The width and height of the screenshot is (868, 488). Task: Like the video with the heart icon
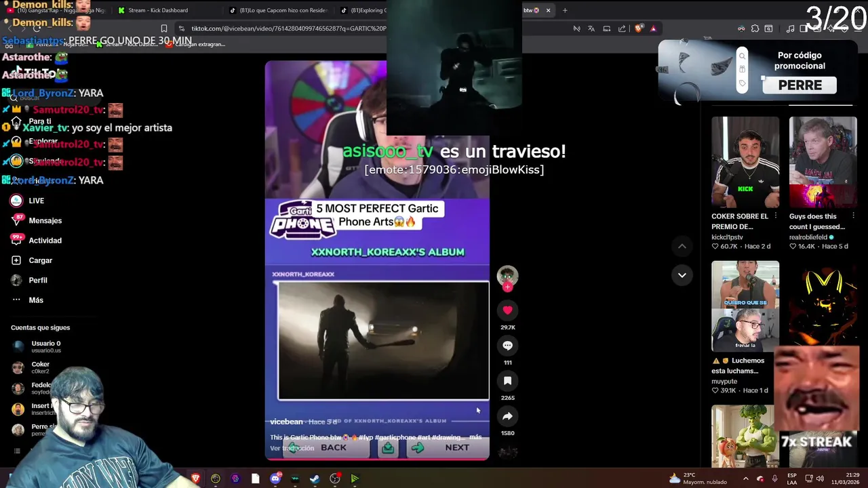pos(507,310)
